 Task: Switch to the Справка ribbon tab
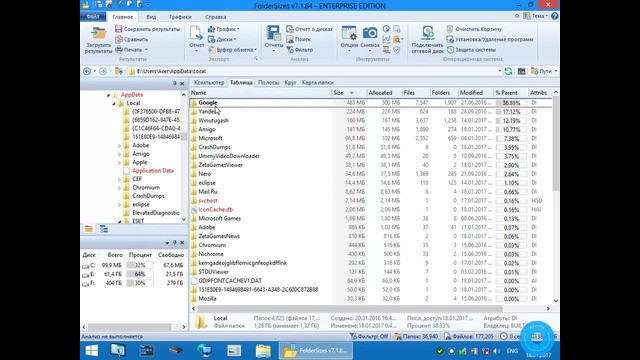point(216,17)
